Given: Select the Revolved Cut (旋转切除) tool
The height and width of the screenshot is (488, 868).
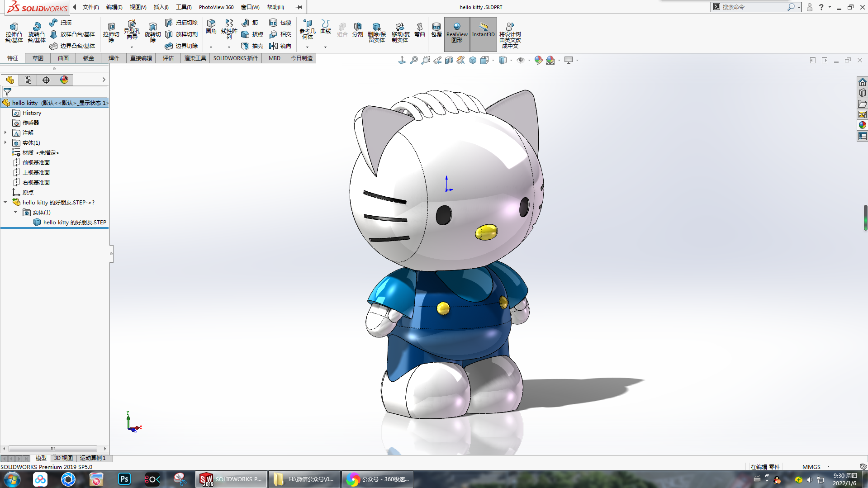Looking at the screenshot, I should 152,33.
